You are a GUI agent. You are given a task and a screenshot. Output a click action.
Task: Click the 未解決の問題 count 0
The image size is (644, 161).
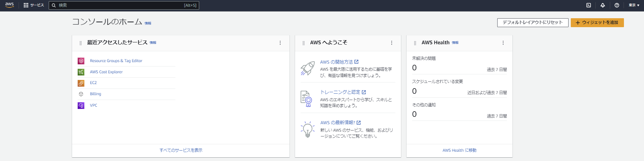(414, 68)
